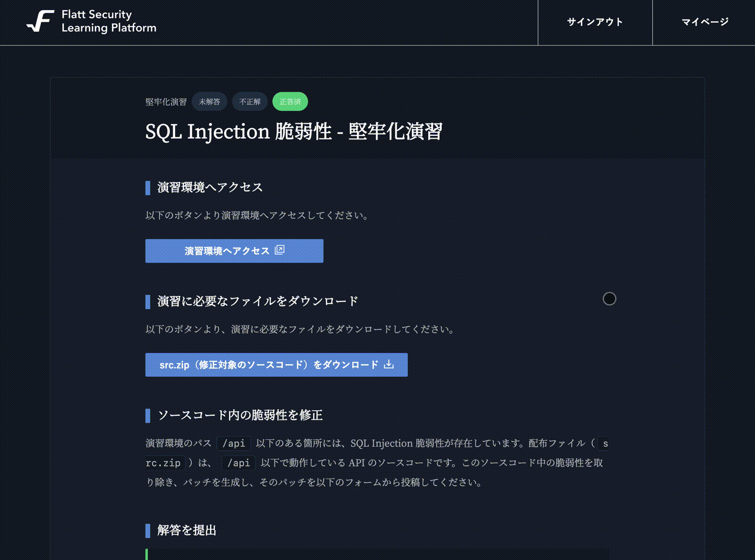Viewport: 755px width, 560px height.
Task: Click the Flatt Security Learning Platform title text
Action: pyautogui.click(x=109, y=21)
